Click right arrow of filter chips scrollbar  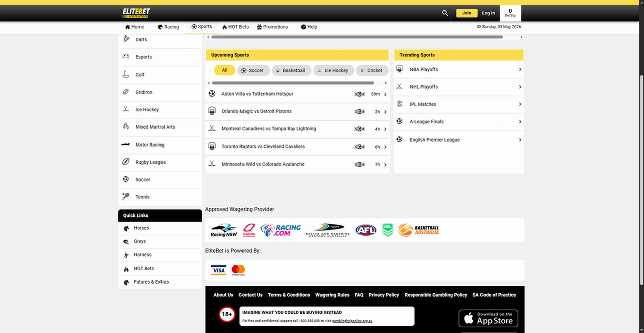coord(386,83)
